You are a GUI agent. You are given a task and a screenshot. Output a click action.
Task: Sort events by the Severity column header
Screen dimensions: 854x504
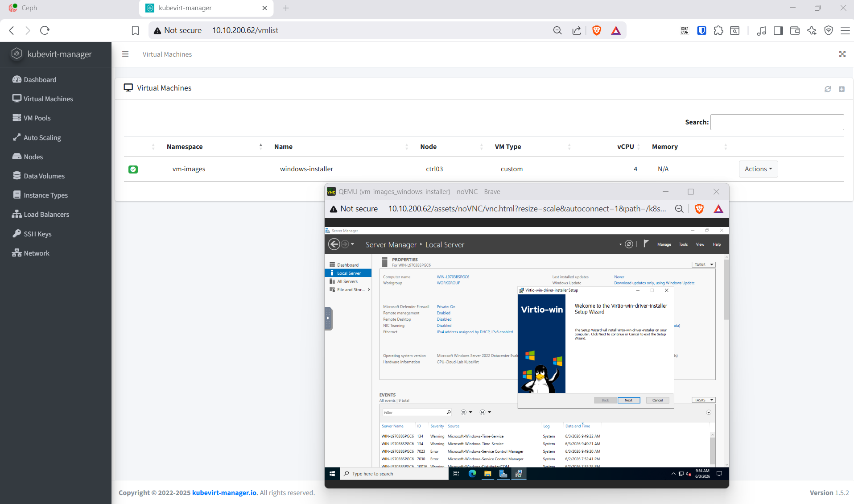point(437,426)
